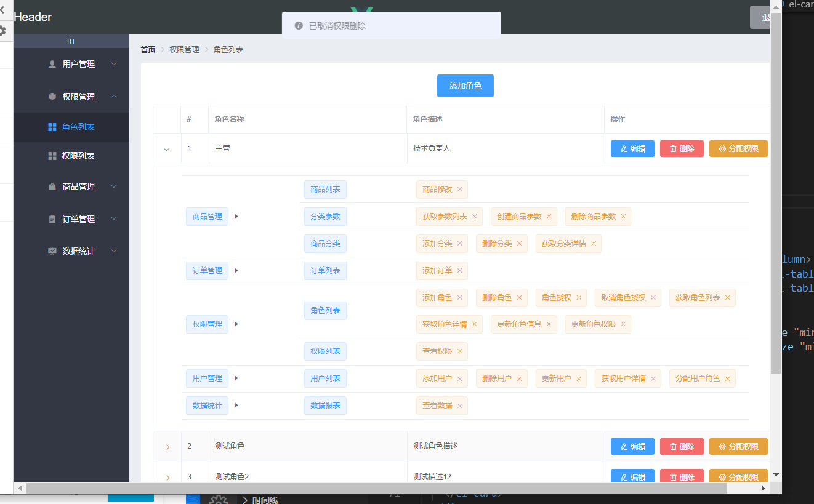Click the 权限管理 breadcrumb item
This screenshot has width=814, height=504.
pyautogui.click(x=185, y=49)
